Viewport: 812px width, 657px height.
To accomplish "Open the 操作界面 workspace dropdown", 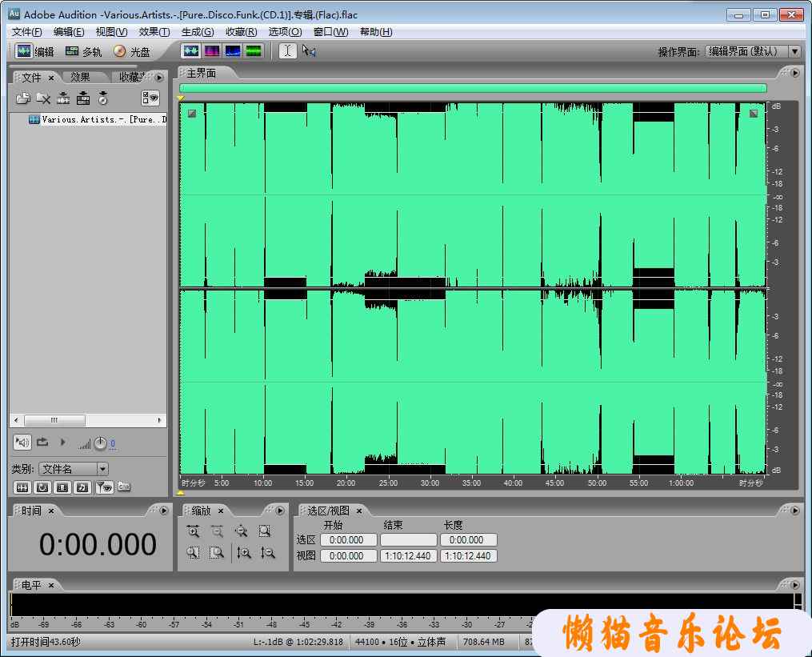I will tap(794, 51).
